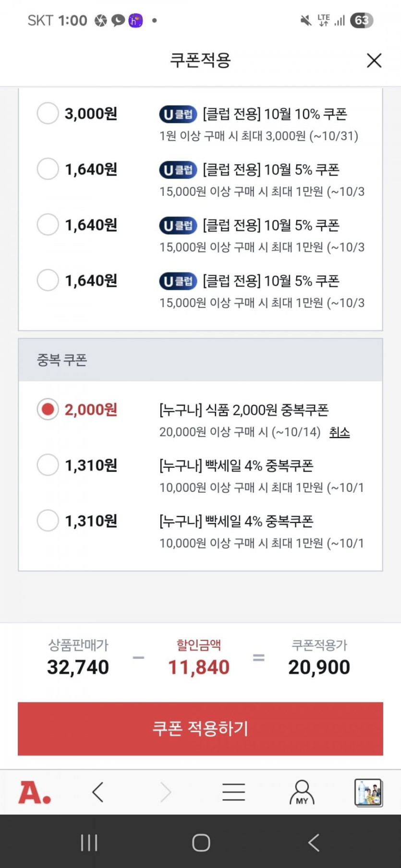Screen dimensions: 401x868
Task: Select second 1,310원 빅세일 4% coupon
Action: (x=48, y=521)
